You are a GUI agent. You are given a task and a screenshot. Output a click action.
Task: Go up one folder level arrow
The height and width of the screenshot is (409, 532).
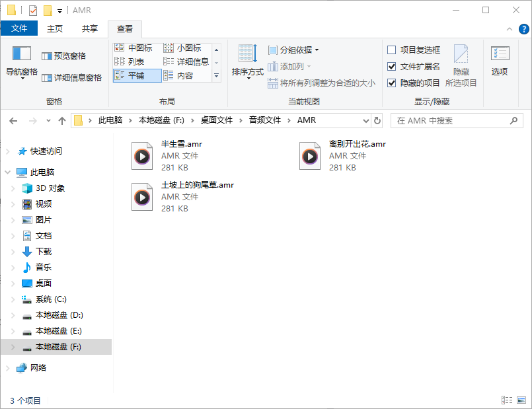pyautogui.click(x=61, y=121)
